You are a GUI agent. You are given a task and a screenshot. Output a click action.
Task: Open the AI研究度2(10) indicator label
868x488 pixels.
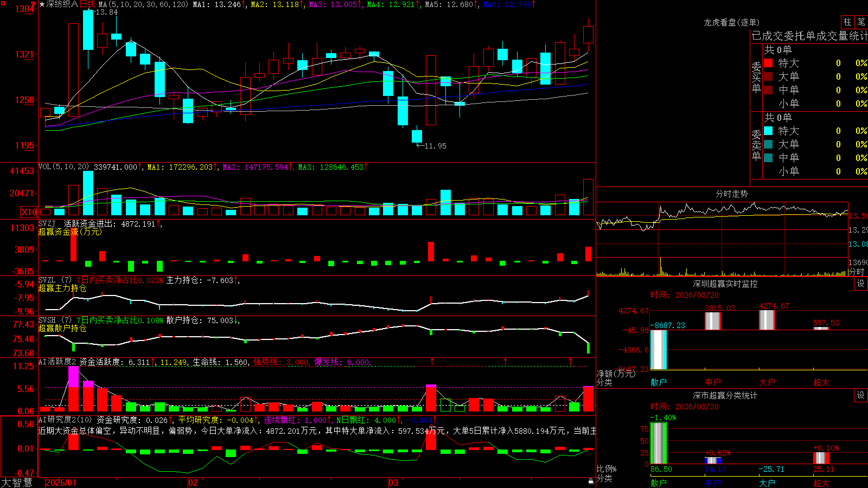[65, 420]
